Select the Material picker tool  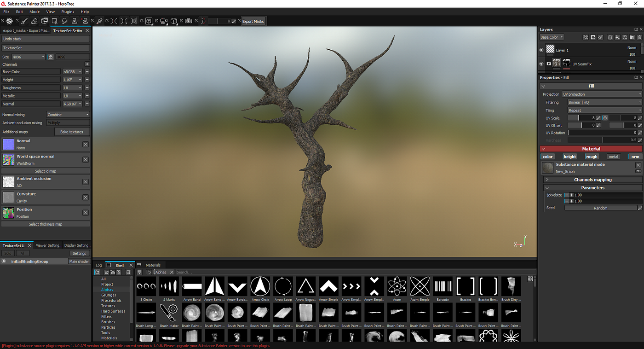coord(99,21)
